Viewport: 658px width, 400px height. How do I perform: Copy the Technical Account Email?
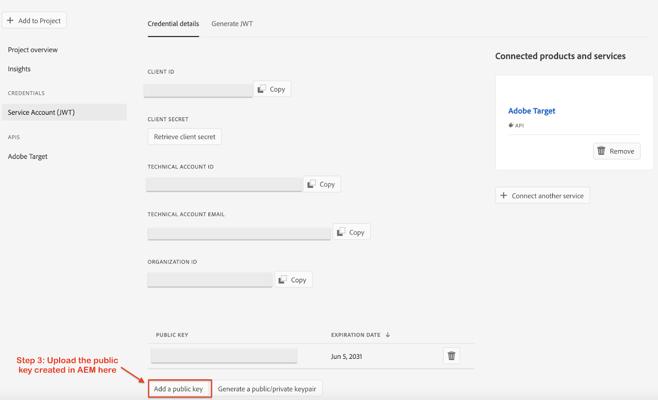pos(351,232)
